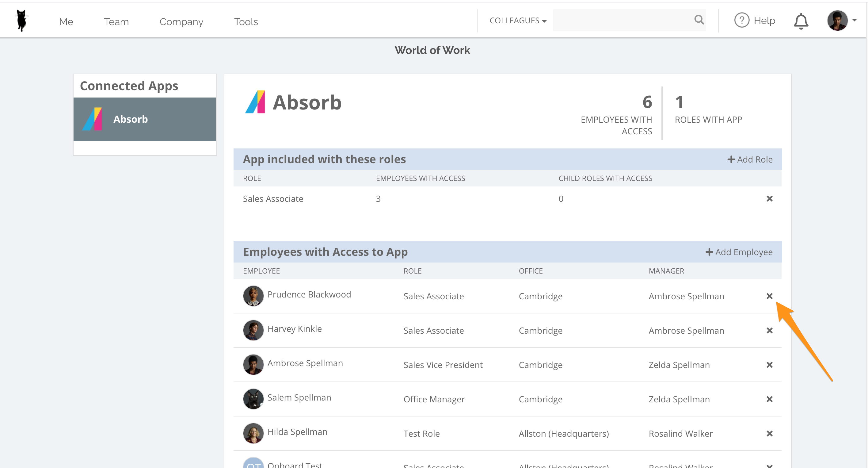Click Allston (Headquarters) in Hilda's row
This screenshot has width=868, height=468.
tap(564, 434)
